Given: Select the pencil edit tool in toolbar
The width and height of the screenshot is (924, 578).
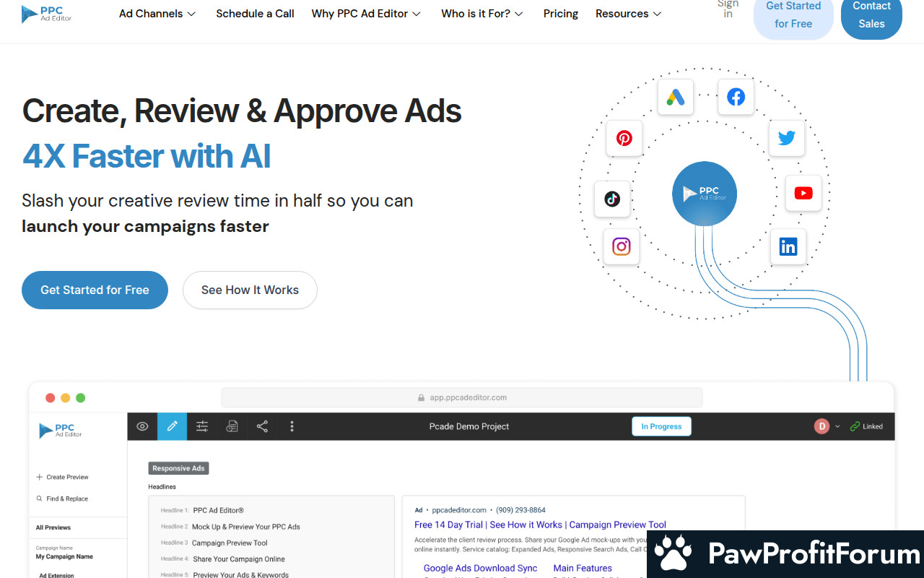Looking at the screenshot, I should (x=172, y=426).
